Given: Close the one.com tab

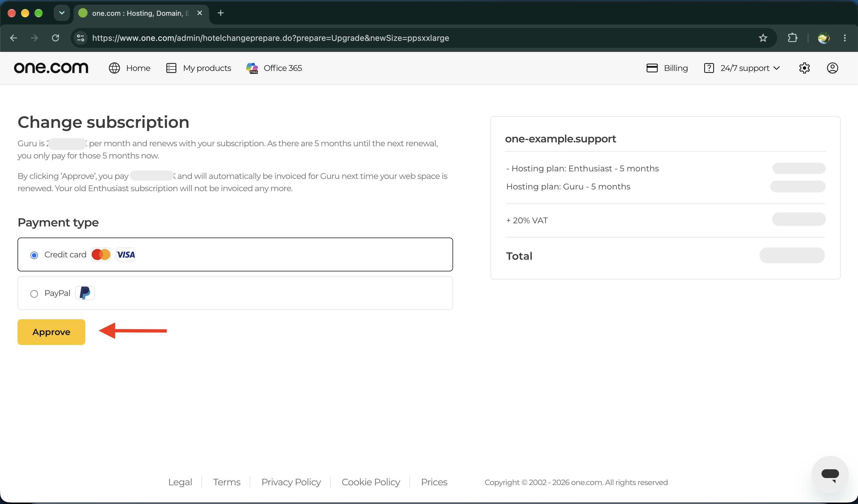Looking at the screenshot, I should (x=200, y=13).
